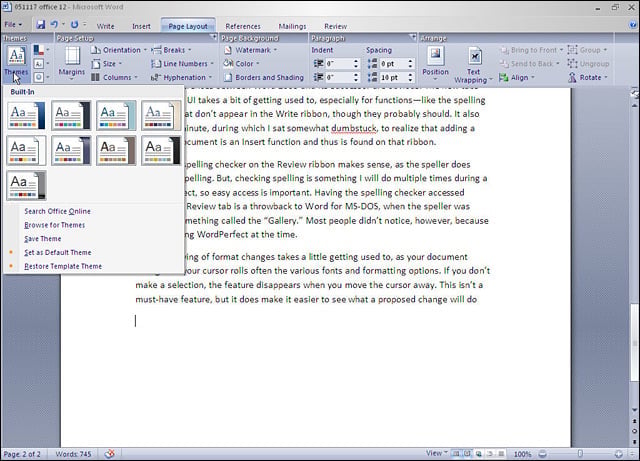Switch to the References tab
The image size is (640, 461).
click(x=243, y=26)
